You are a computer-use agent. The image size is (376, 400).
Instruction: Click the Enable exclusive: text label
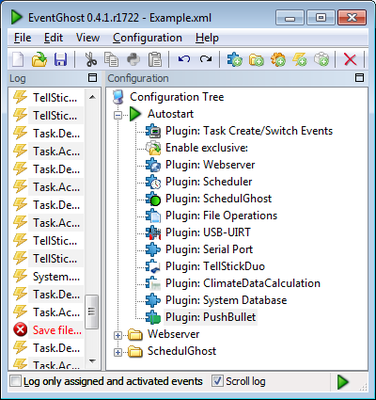pyautogui.click(x=207, y=148)
